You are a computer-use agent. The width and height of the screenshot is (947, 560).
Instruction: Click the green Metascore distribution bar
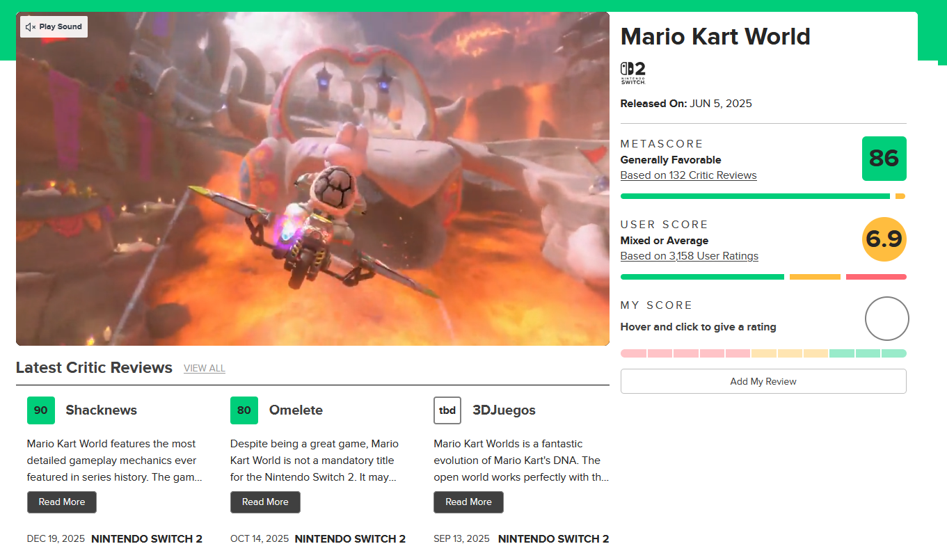point(755,196)
